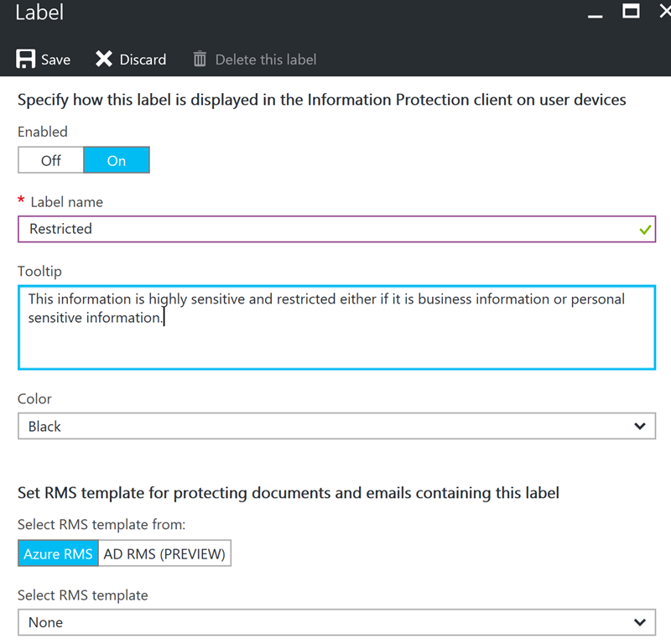The image size is (671, 644).
Task: Click Delete this label
Action: (x=266, y=60)
